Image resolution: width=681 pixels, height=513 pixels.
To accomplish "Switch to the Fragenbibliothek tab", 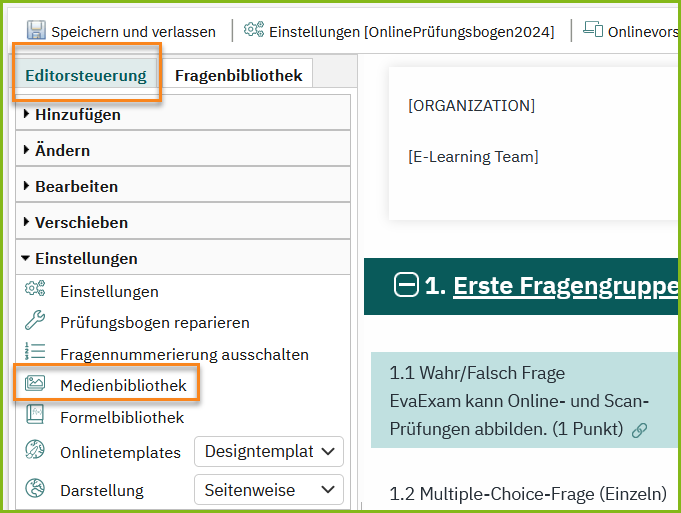I will coord(238,76).
